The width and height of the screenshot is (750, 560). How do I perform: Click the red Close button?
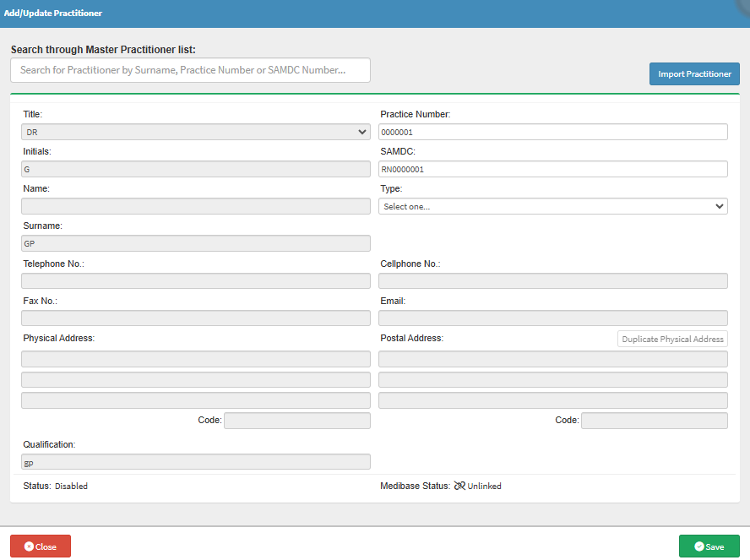click(x=41, y=546)
